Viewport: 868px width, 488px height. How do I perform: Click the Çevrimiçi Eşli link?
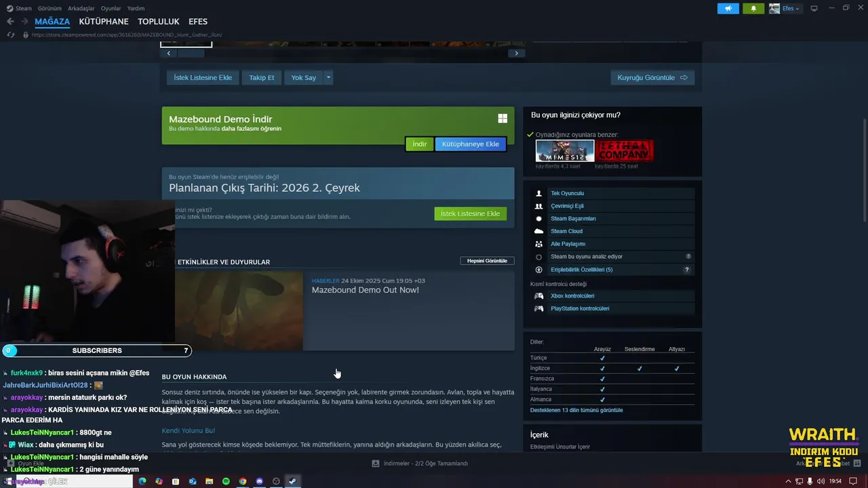[567, 206]
